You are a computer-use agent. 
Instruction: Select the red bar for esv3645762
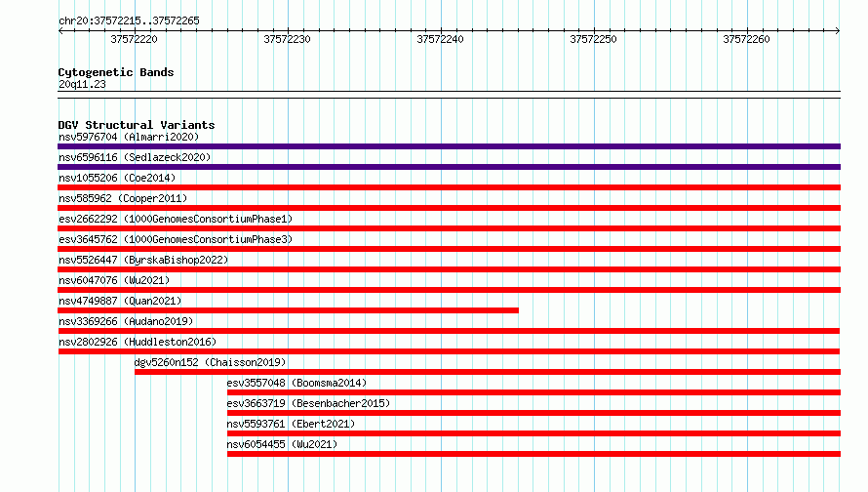[449, 249]
